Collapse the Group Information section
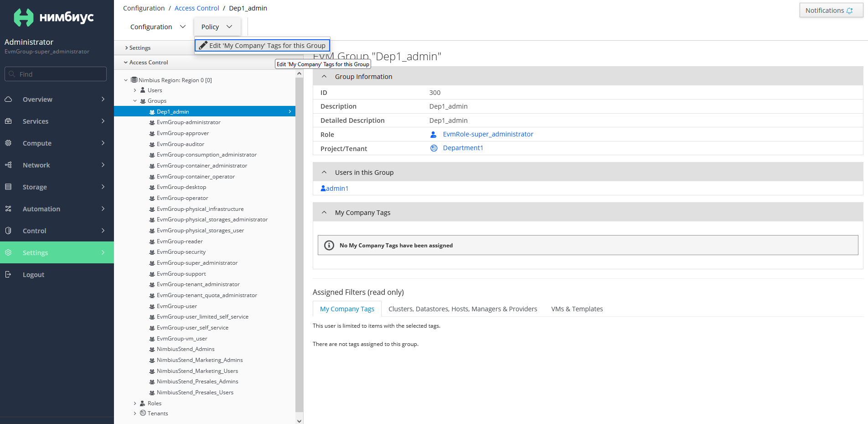 (324, 76)
